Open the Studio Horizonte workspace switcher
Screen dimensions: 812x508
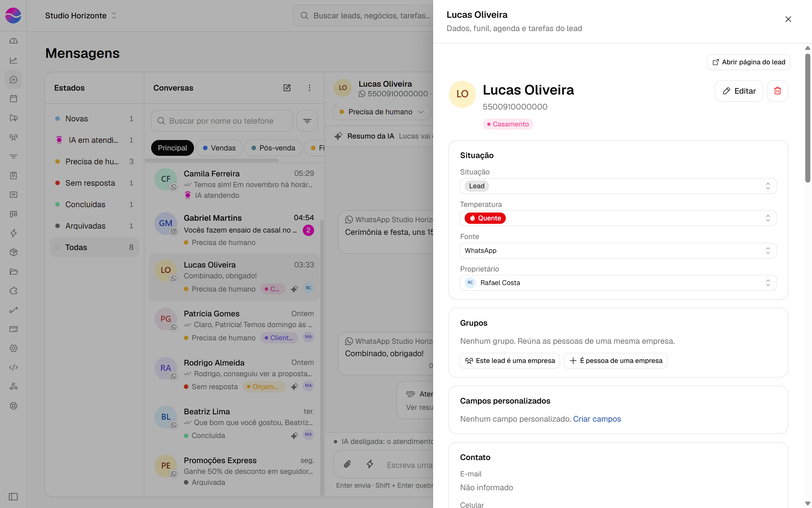pyautogui.click(x=81, y=16)
